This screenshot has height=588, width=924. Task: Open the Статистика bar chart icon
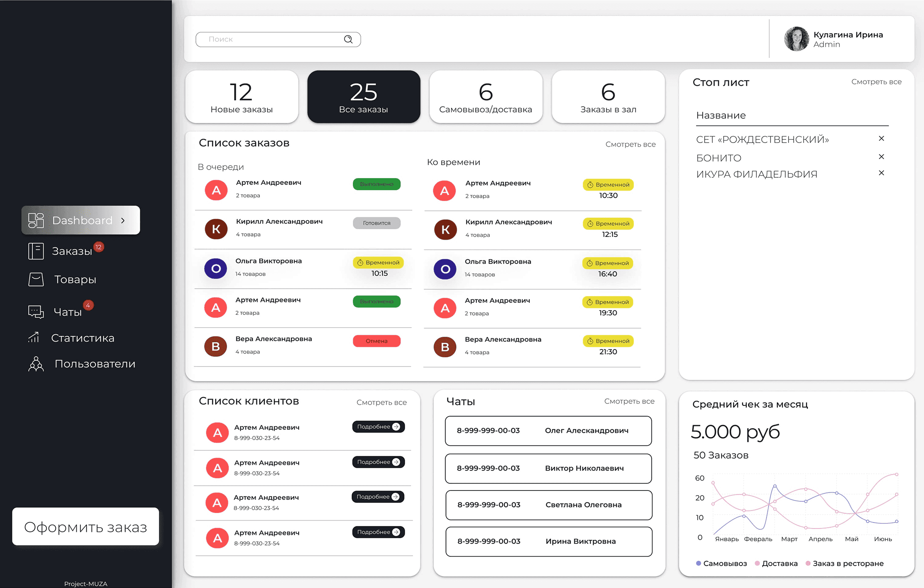tap(34, 338)
